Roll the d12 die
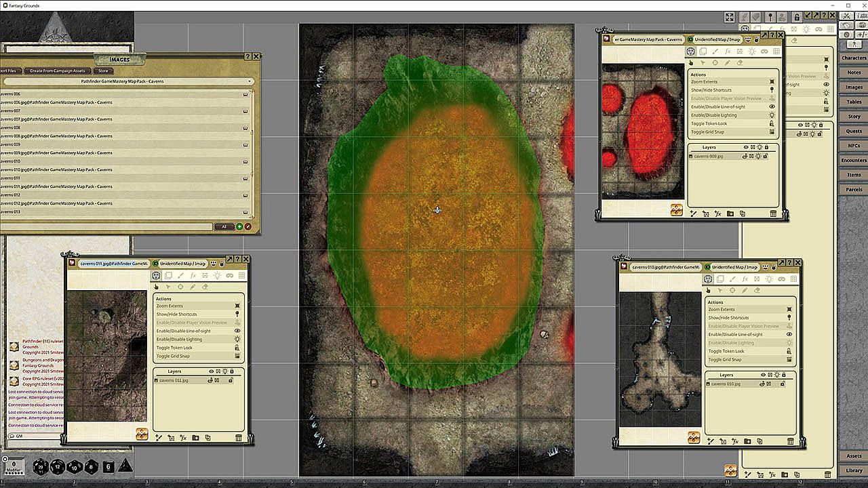This screenshot has height=488, width=868. click(58, 466)
